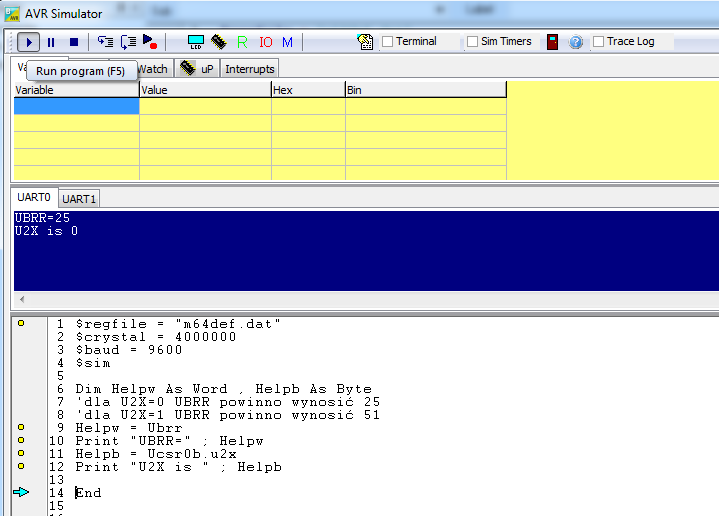This screenshot has height=516, width=719.
Task: Toggle breakpoint marker on line 12
Action: click(x=21, y=466)
